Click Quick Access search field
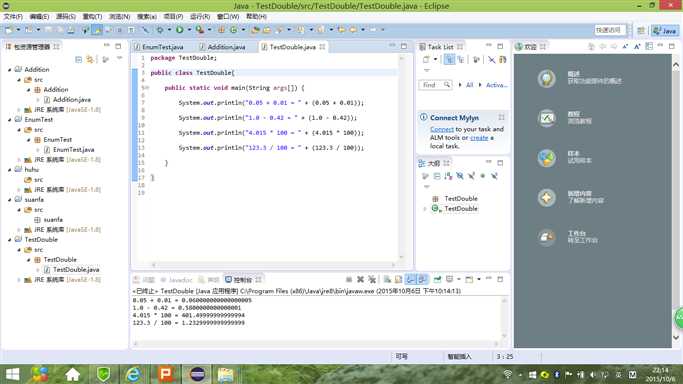Viewport: 683px width, 384px height. click(x=610, y=30)
